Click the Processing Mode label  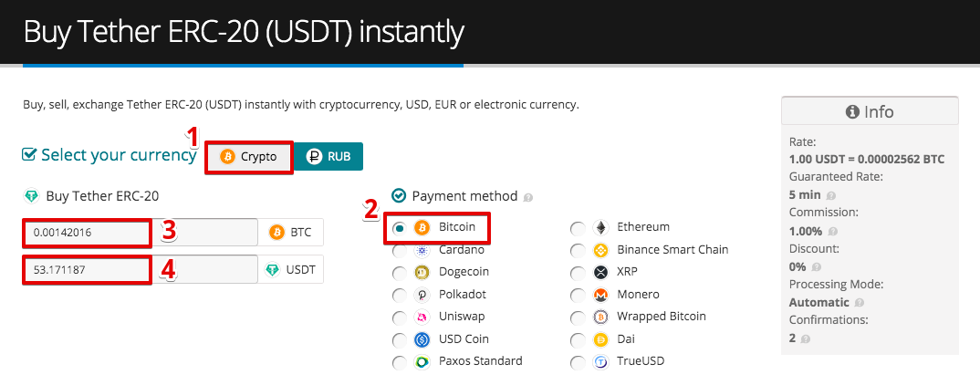tap(836, 285)
